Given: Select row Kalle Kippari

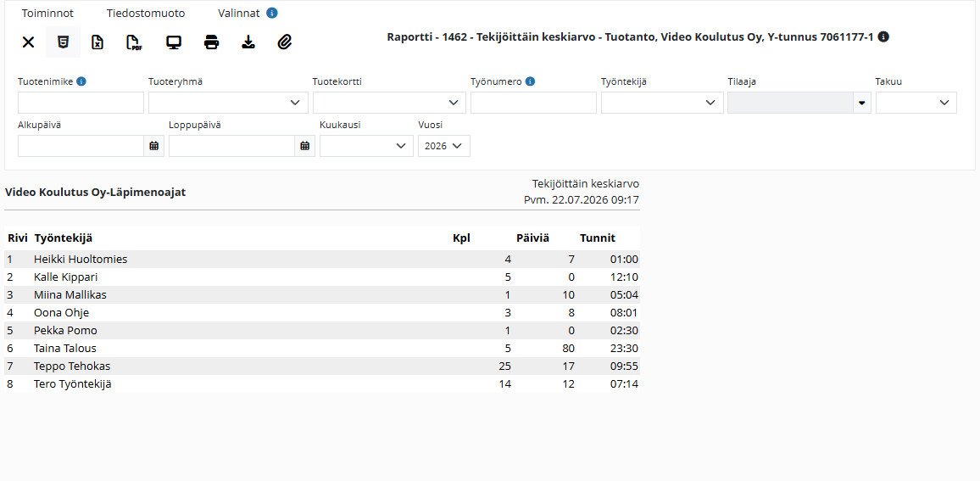Looking at the screenshot, I should tap(322, 277).
